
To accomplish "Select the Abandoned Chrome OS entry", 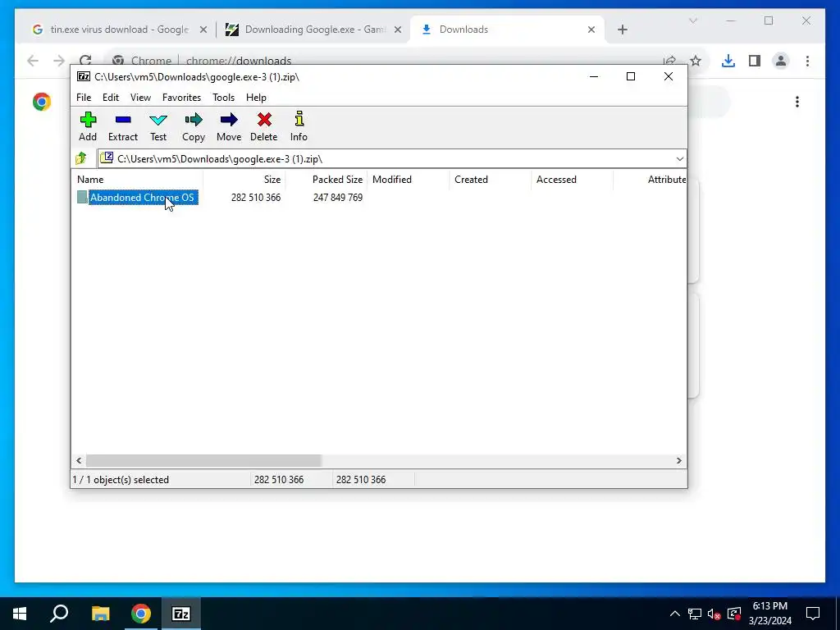I will point(142,198).
